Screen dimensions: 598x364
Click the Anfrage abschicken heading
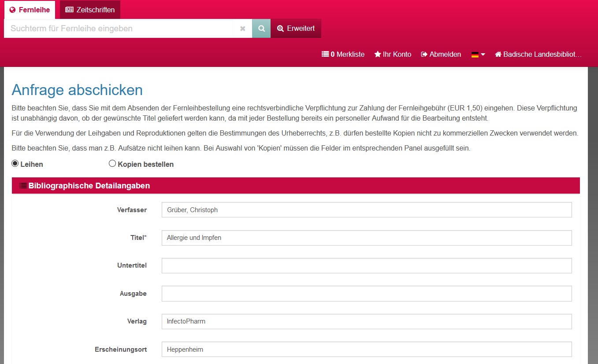(77, 90)
